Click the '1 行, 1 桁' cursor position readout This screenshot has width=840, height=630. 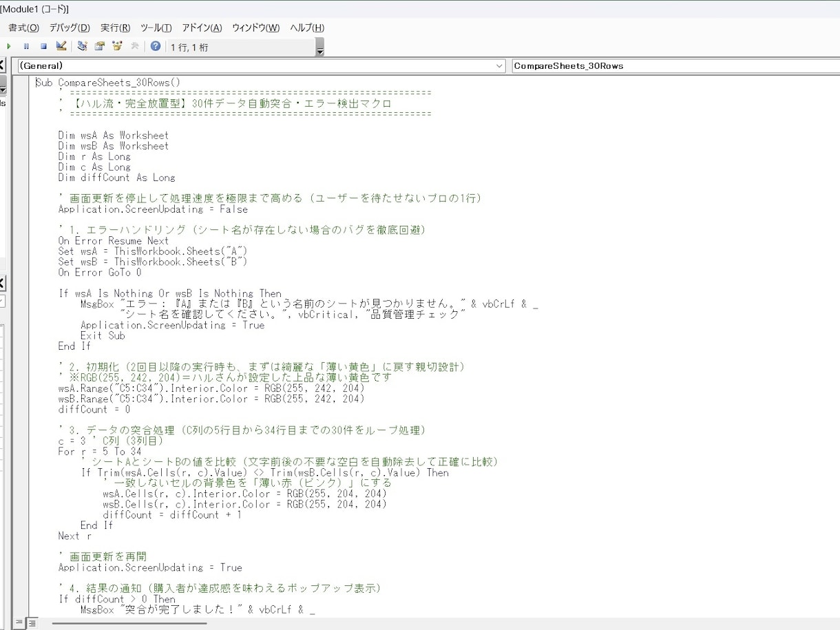(x=189, y=48)
